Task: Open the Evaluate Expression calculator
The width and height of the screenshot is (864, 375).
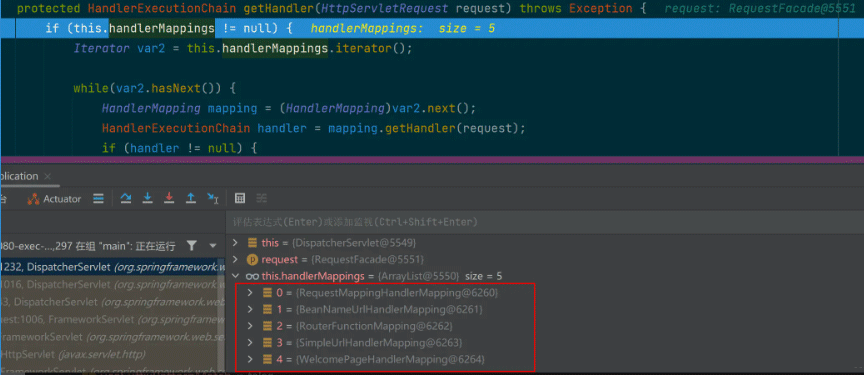Action: pyautogui.click(x=240, y=198)
